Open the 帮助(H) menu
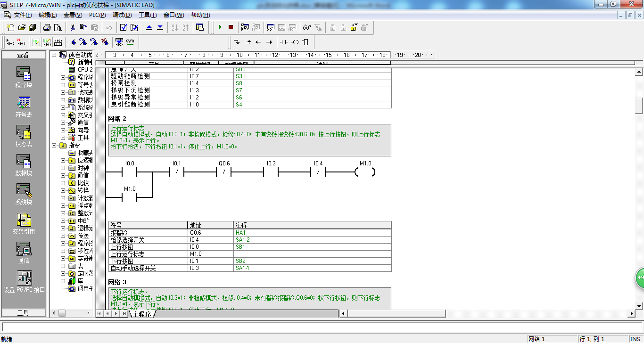644x343 pixels. coord(200,15)
